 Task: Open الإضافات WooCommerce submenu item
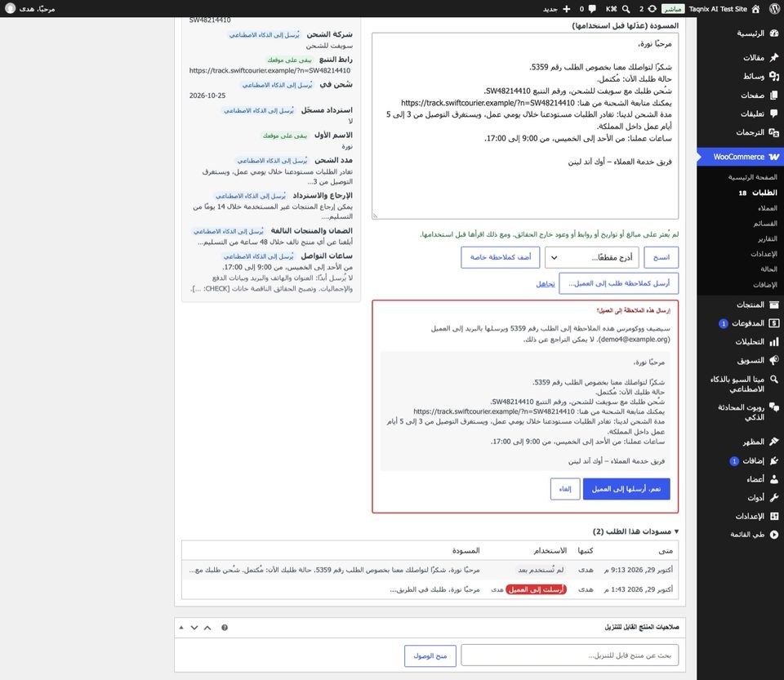click(765, 285)
